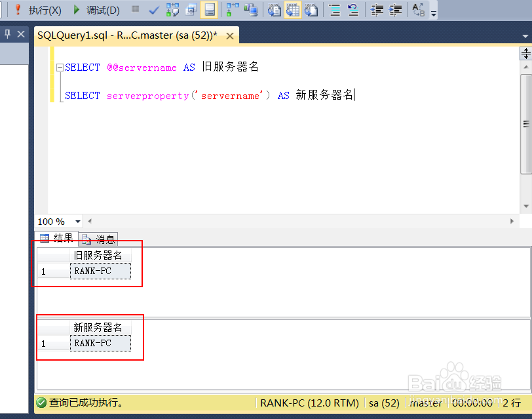Select RANK-PC cell under 新服务器名
This screenshot has height=419, width=532.
[x=100, y=343]
